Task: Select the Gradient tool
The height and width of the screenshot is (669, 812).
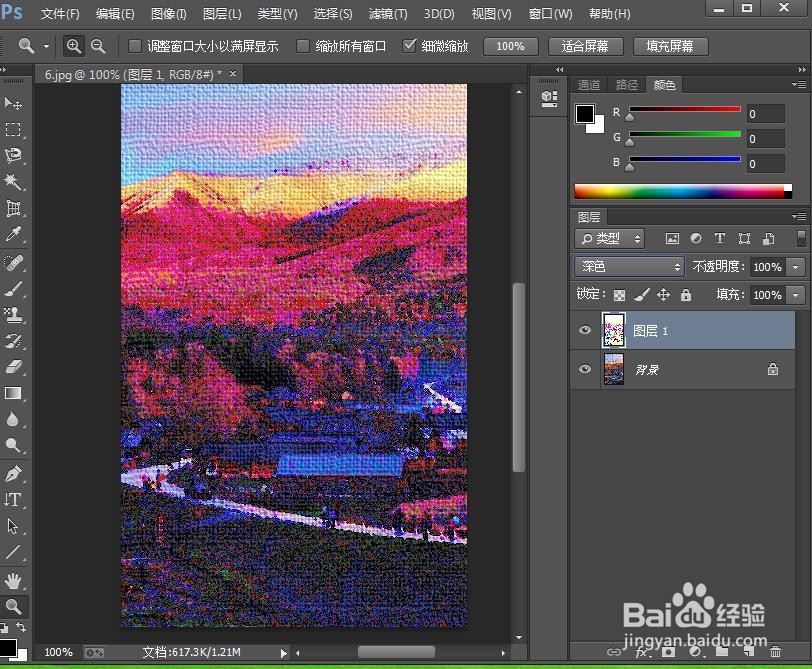Action: click(x=13, y=393)
